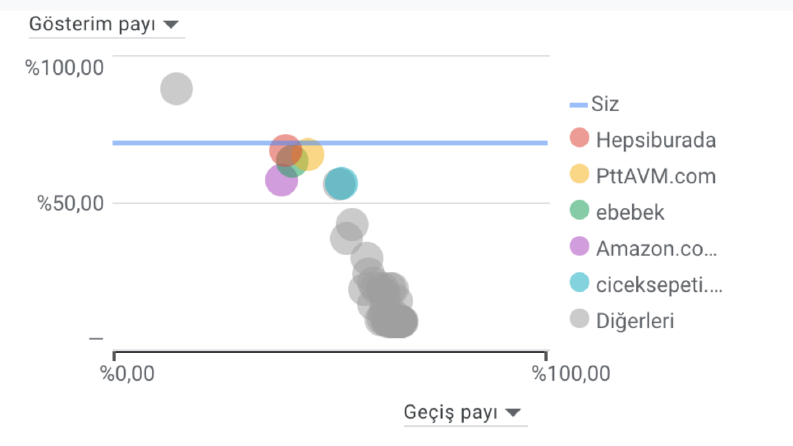Click the %0,00 x-axis label
This screenshot has height=446, width=793.
[127, 374]
